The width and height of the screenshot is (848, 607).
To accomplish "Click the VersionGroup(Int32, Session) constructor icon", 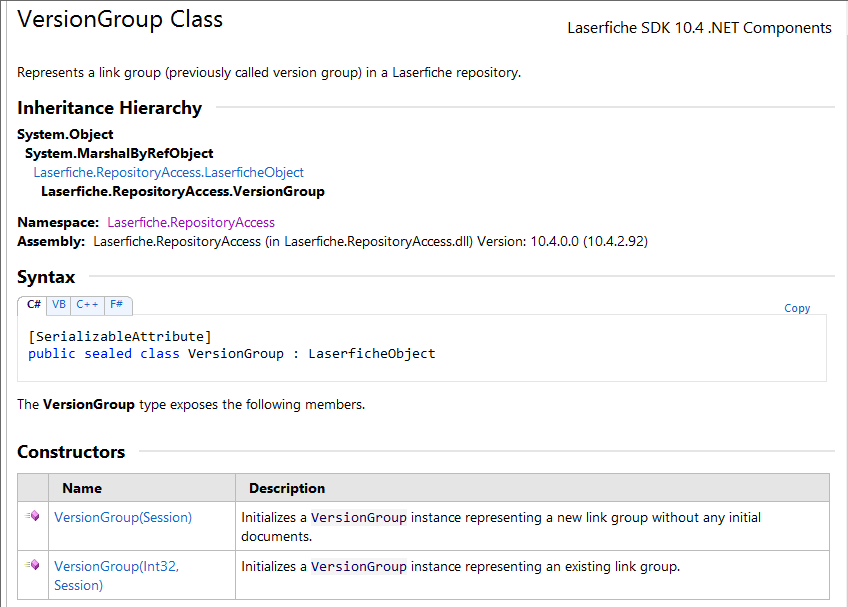I will pos(32,565).
